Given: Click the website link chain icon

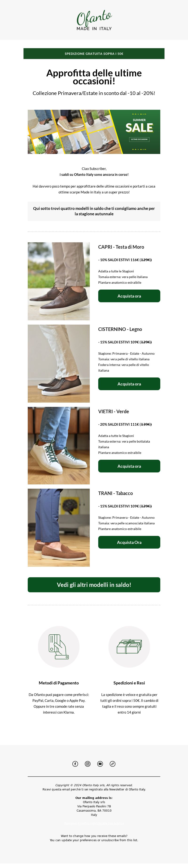Looking at the screenshot, I should point(113,764).
